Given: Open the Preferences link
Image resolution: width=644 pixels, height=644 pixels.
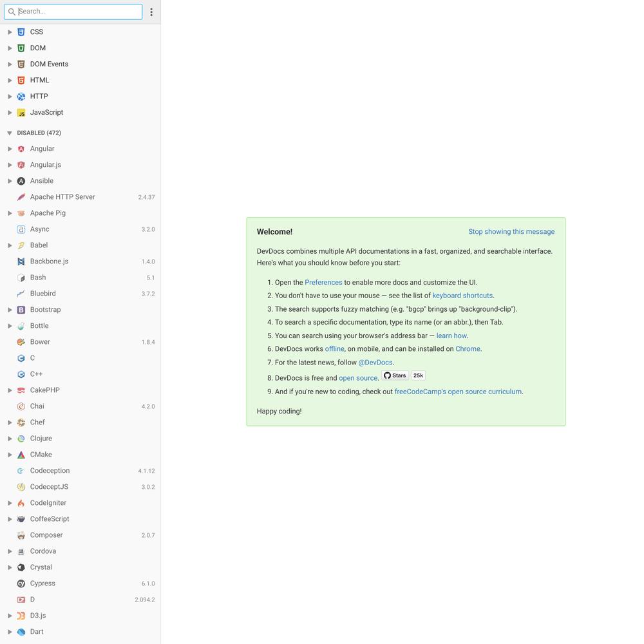Looking at the screenshot, I should 323,283.
